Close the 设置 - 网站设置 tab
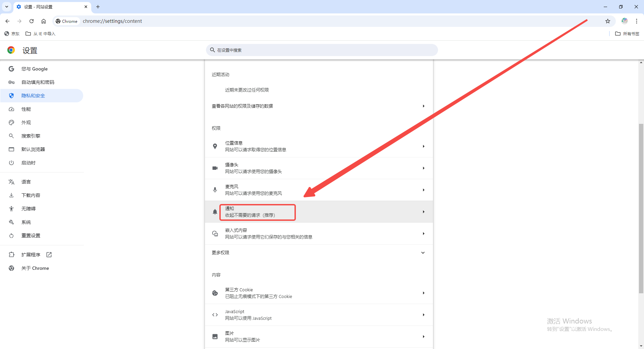The width and height of the screenshot is (644, 349). (86, 7)
